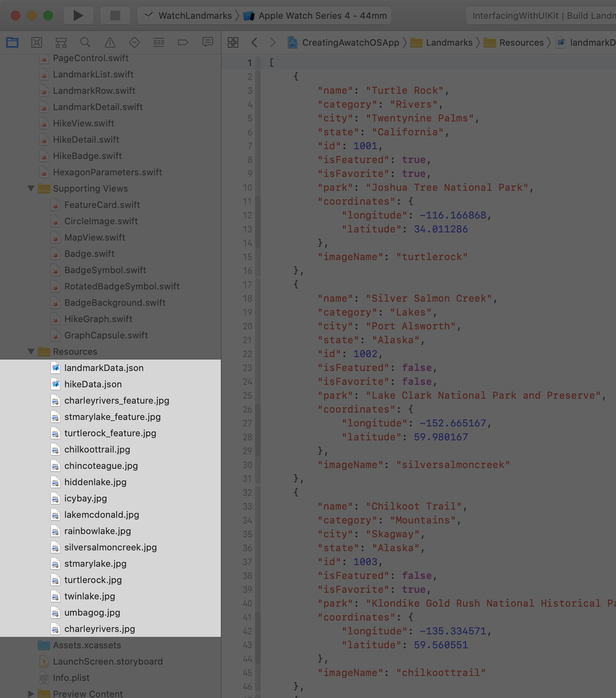
Task: Show the Source Control navigator
Action: click(x=37, y=42)
